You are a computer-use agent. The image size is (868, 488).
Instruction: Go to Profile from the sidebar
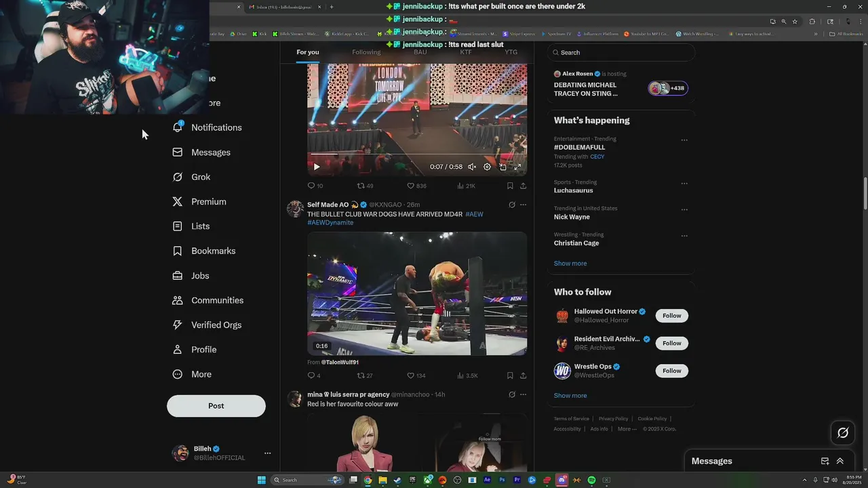(x=195, y=350)
